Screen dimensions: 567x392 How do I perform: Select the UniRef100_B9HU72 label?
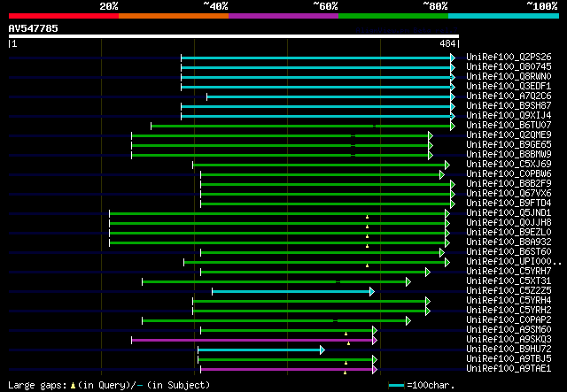509,350
